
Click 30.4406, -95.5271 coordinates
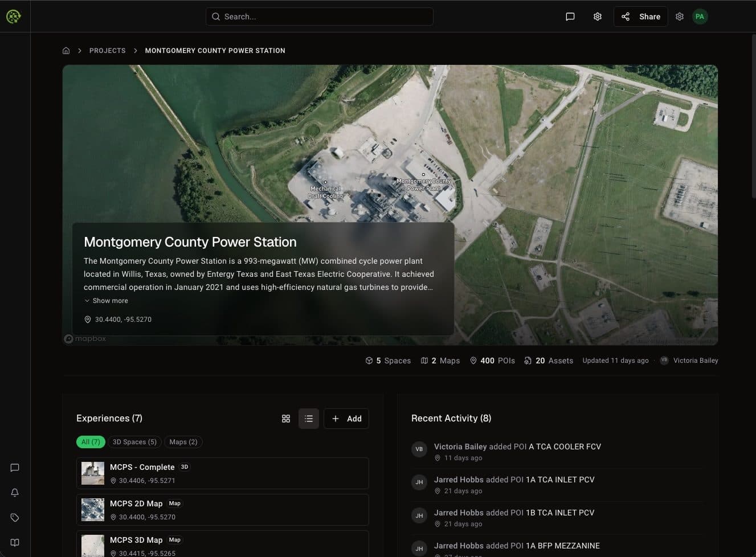[x=147, y=481]
